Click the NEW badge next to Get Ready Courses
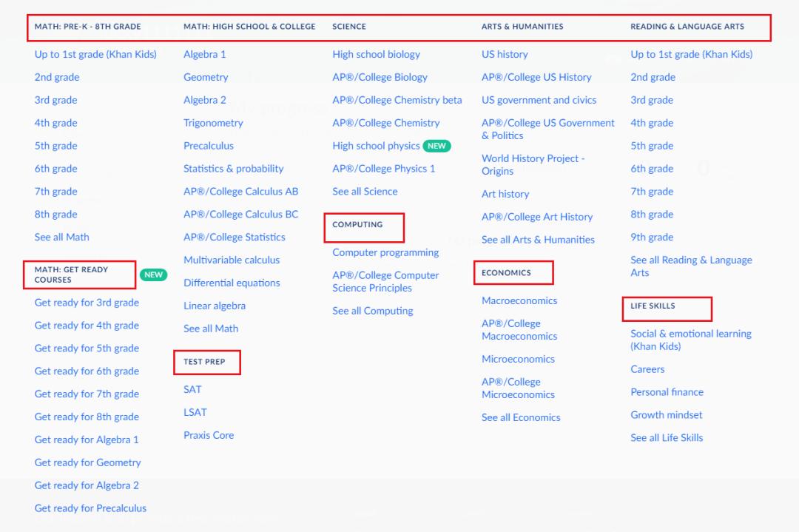799x532 pixels. coord(153,275)
